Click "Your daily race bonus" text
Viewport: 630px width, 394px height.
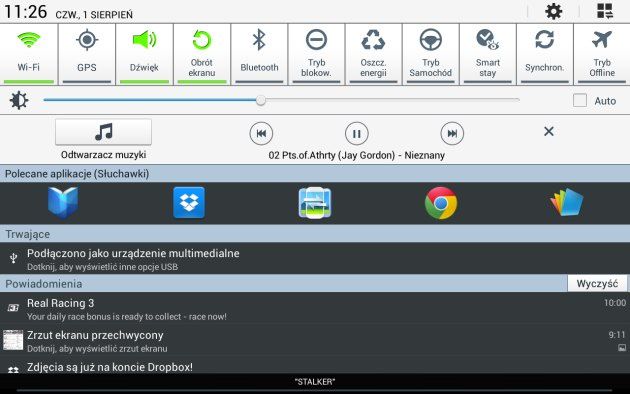click(x=127, y=316)
